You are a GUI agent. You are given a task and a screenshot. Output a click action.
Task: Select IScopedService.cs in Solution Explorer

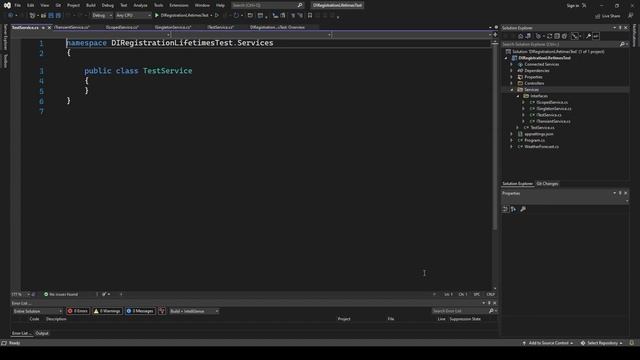coord(552,102)
